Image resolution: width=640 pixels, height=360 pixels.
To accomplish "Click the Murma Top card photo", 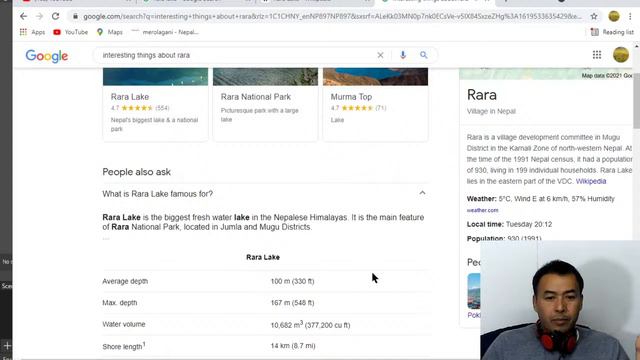I will tap(376, 77).
